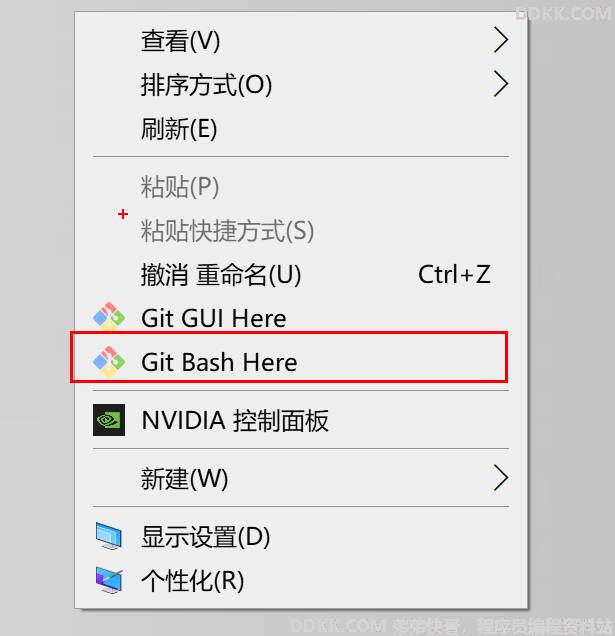Expand the 查看(V) submenu arrow
This screenshot has height=636, width=615.
pyautogui.click(x=501, y=40)
